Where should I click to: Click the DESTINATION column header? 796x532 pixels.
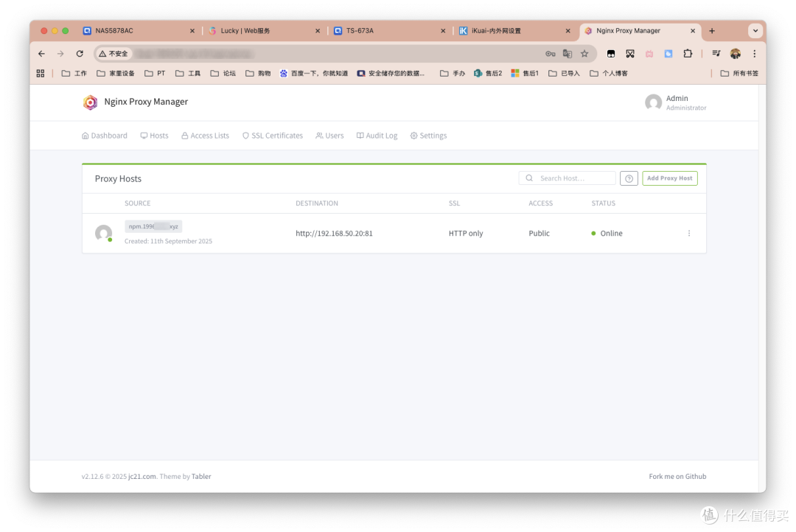pyautogui.click(x=317, y=203)
